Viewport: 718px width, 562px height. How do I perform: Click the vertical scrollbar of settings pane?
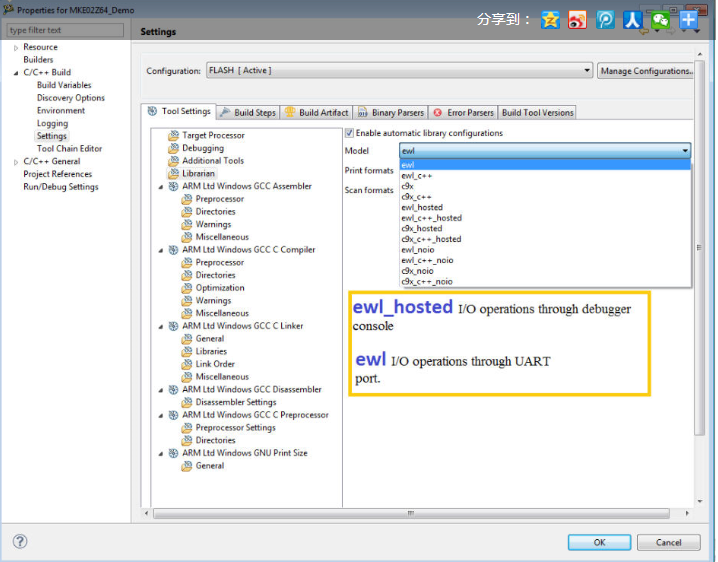(699, 247)
